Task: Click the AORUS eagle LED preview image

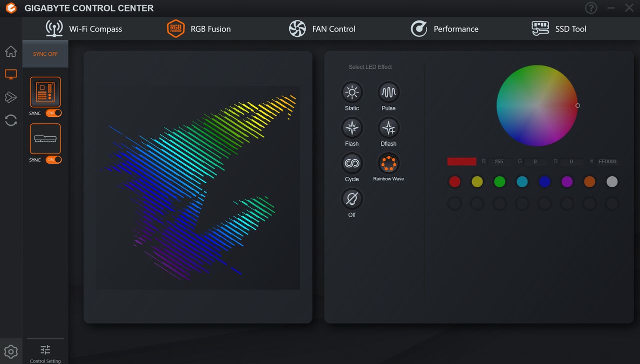Action: (198, 187)
